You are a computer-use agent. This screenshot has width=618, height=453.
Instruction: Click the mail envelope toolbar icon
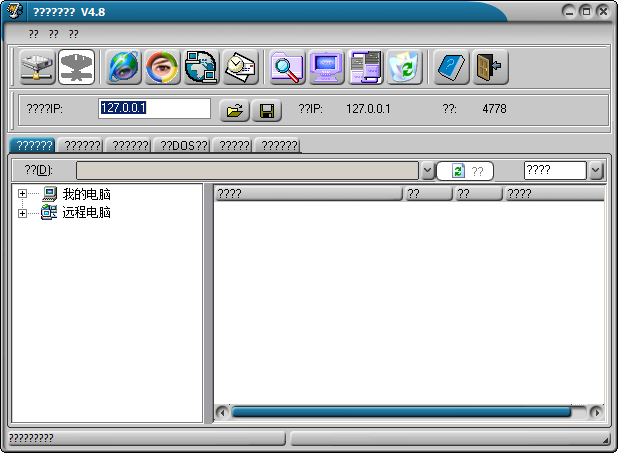point(240,67)
